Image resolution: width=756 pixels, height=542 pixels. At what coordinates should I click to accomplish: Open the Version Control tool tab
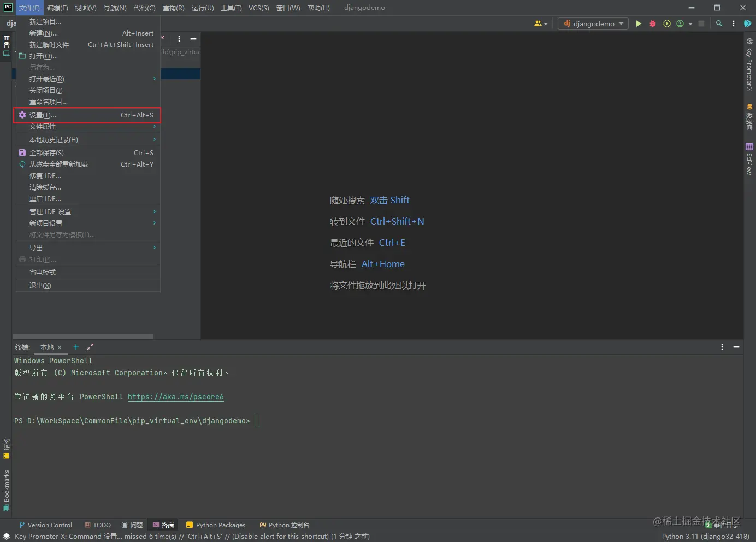45,525
